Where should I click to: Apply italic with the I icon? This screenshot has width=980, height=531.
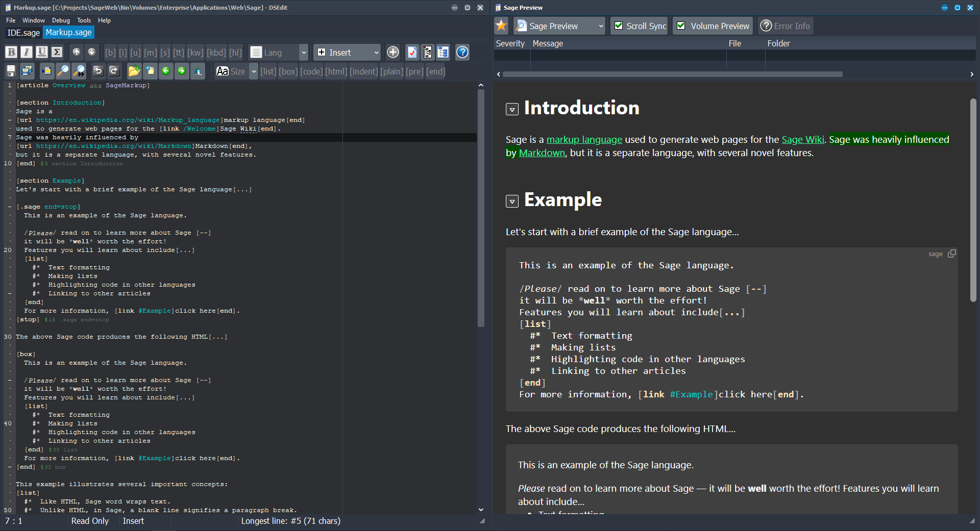[27, 52]
